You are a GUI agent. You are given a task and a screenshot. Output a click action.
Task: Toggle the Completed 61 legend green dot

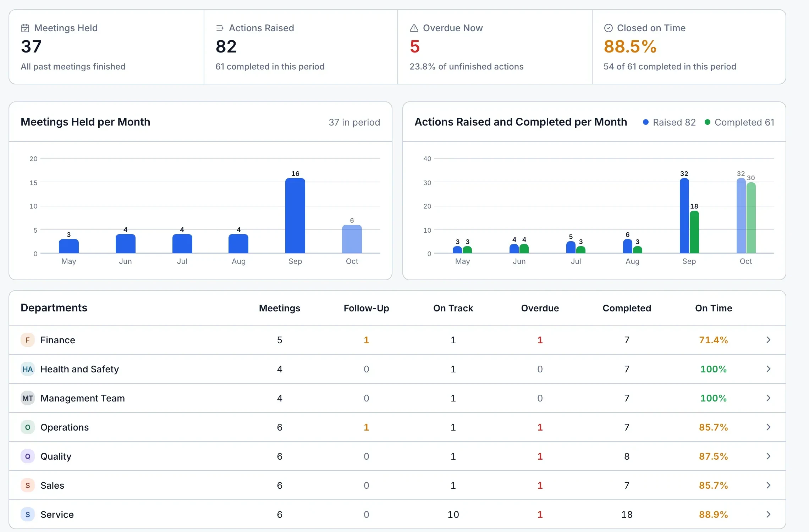pos(708,122)
